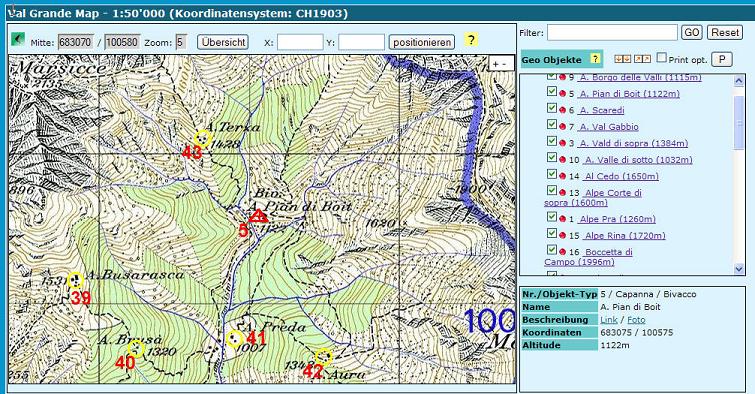The width and height of the screenshot is (755, 394).
Task: Uncheck the Al Cedo (1650m) checkbox
Action: 552,174
